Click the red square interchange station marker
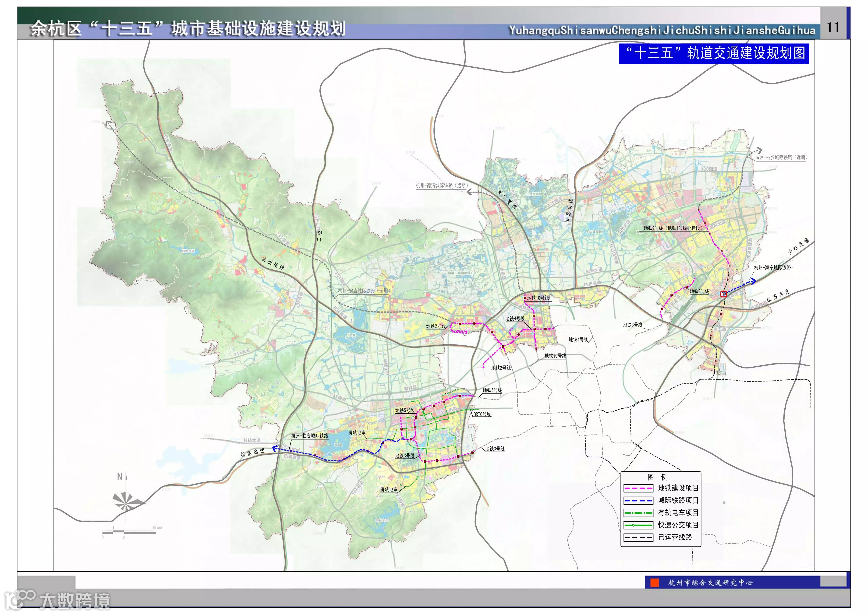The image size is (868, 614). pyautogui.click(x=724, y=294)
